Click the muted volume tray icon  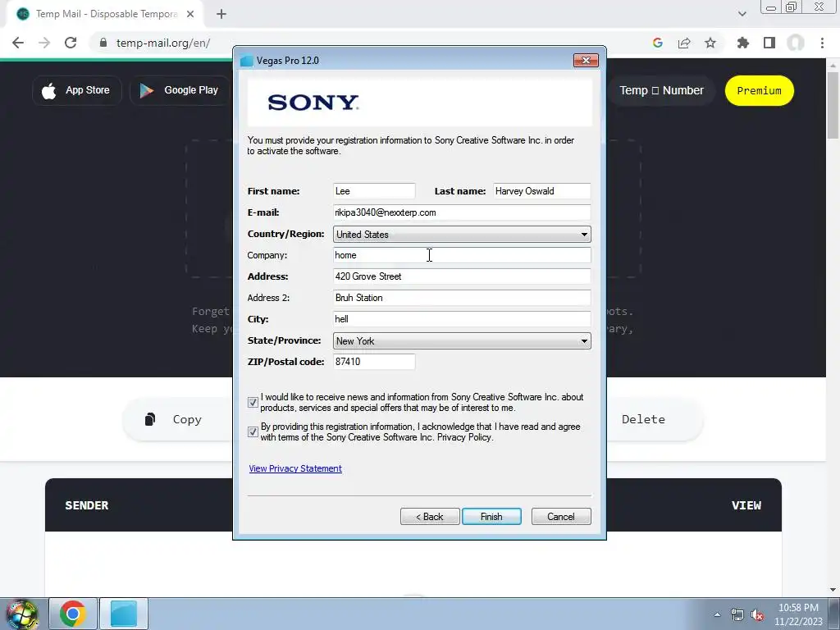[757, 615]
